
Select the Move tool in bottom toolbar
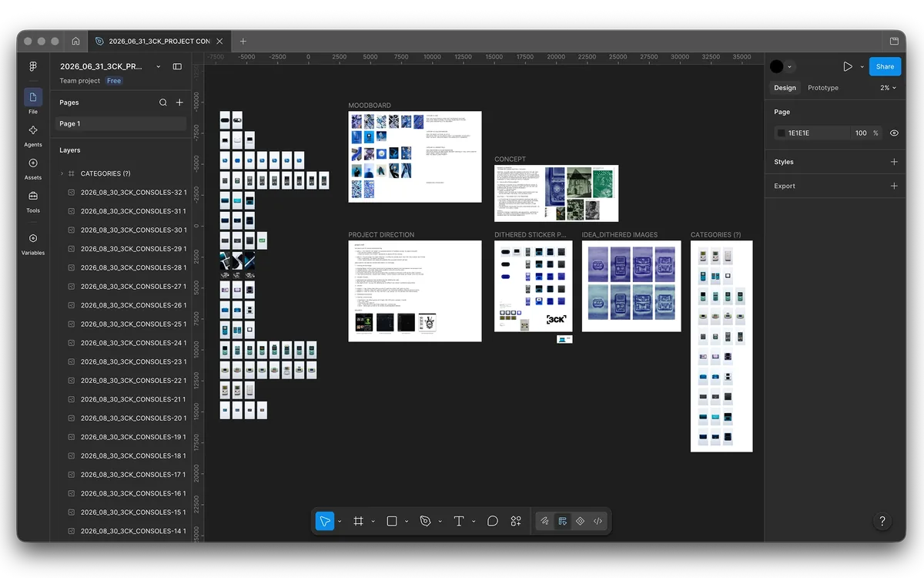pos(324,521)
